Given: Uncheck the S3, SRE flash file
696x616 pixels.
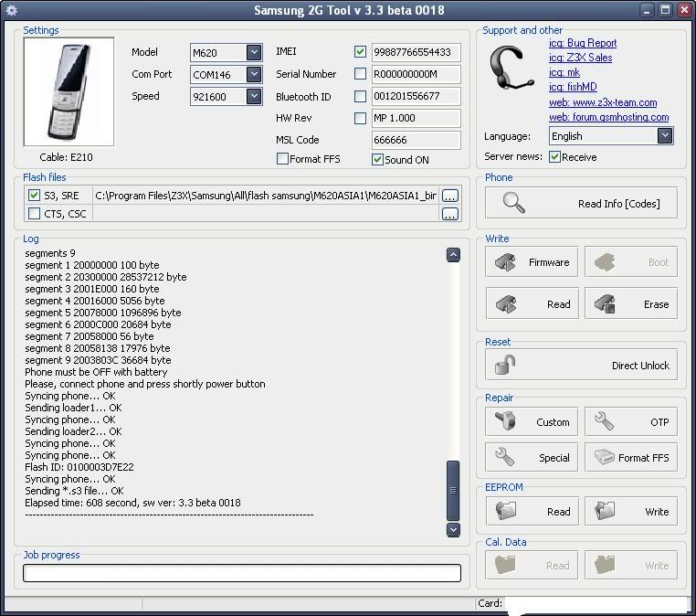Looking at the screenshot, I should coord(34,195).
